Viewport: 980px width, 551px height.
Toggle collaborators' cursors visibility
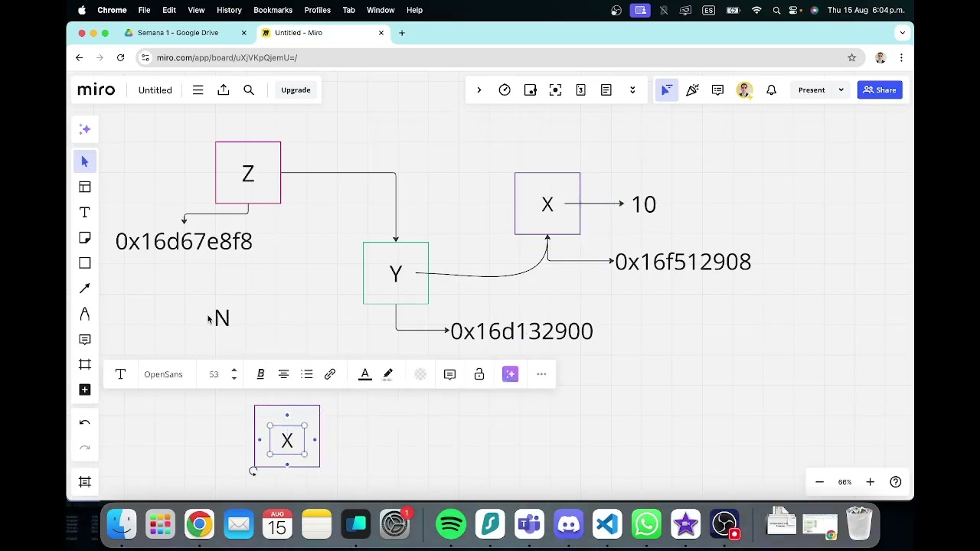(x=667, y=90)
